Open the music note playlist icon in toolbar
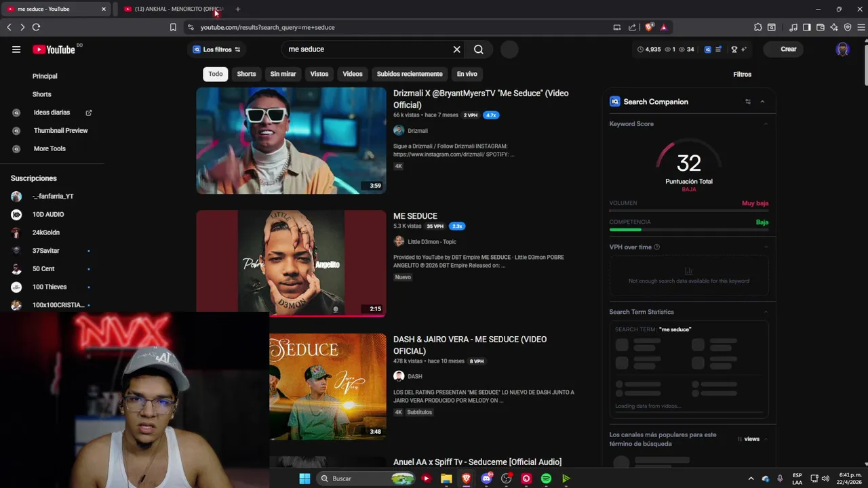868x488 pixels. pyautogui.click(x=793, y=27)
